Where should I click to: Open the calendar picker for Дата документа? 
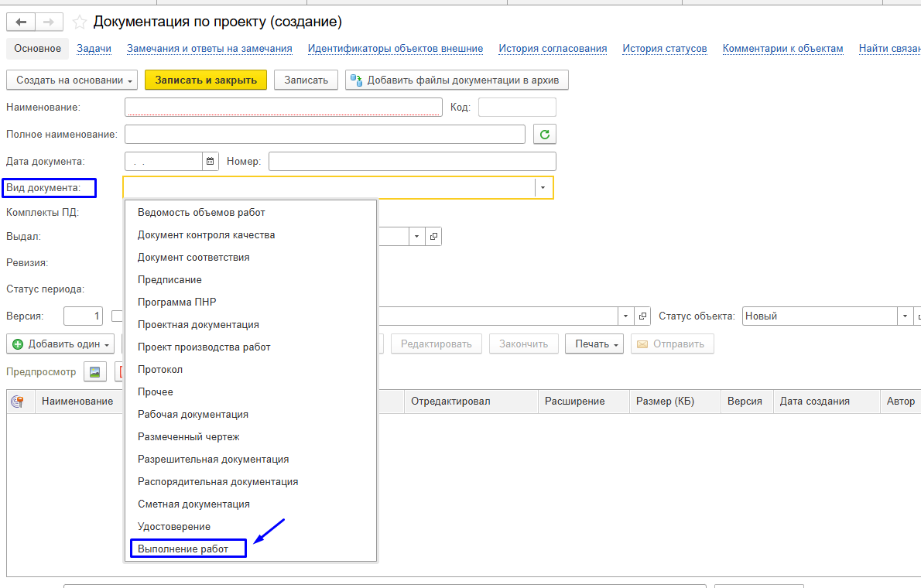pyautogui.click(x=210, y=161)
